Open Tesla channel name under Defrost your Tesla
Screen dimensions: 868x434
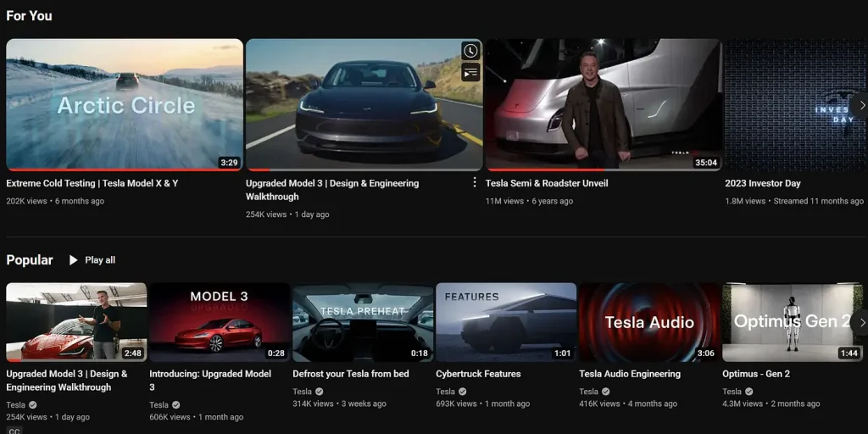[303, 392]
